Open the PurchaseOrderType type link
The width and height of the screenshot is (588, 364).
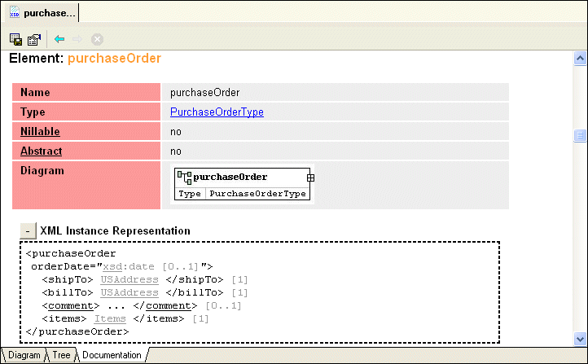tap(217, 112)
